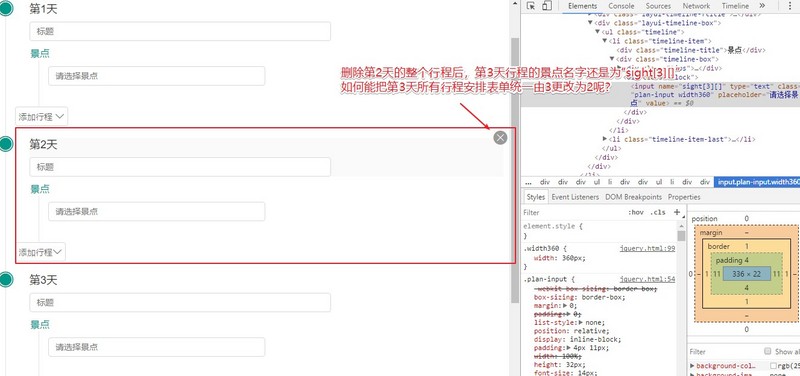Select the Styles sidebar tab

point(536,197)
